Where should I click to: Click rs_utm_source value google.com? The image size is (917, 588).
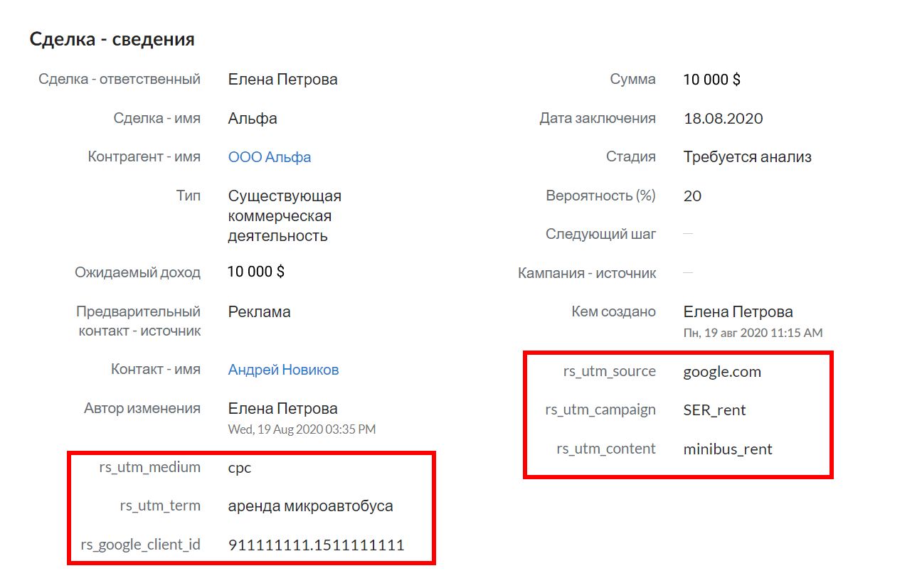tap(722, 372)
